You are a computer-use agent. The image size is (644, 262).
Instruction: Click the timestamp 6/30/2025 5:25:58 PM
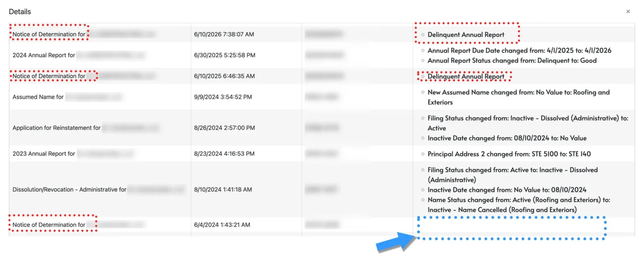pos(225,55)
